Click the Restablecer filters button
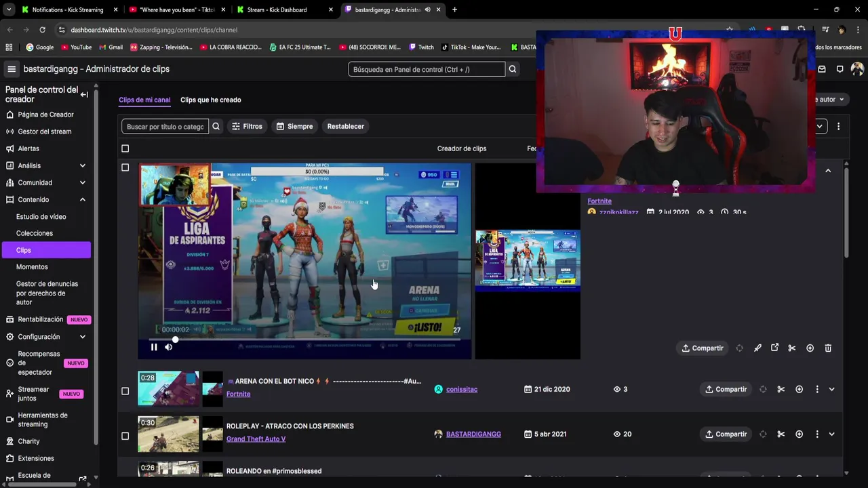The height and width of the screenshot is (488, 868). (x=346, y=126)
